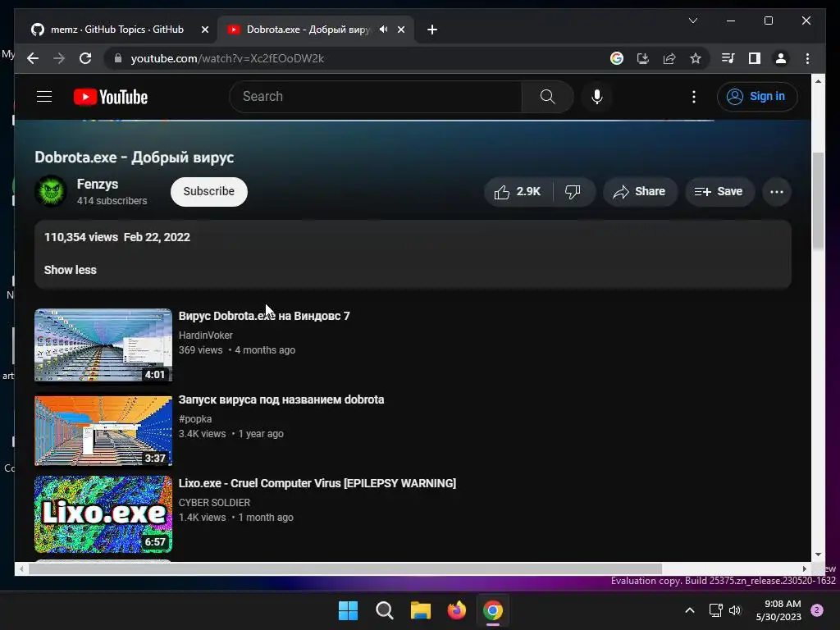Click the #popka channel name

pos(195,419)
